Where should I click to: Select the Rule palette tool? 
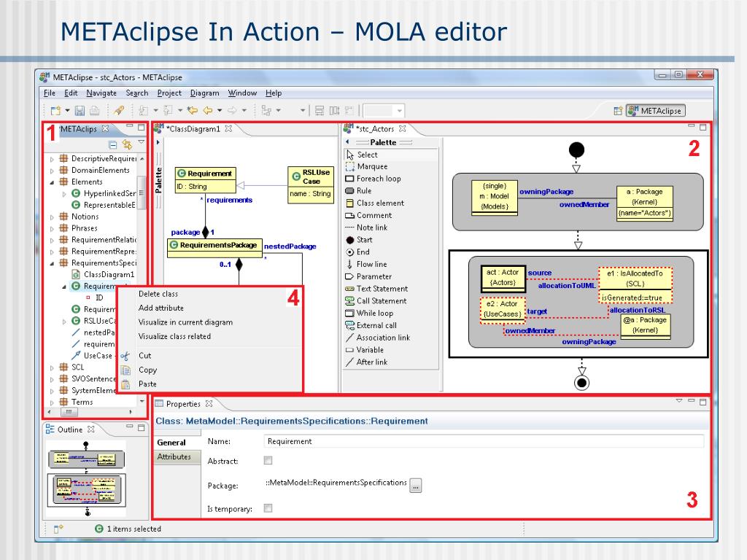click(357, 191)
